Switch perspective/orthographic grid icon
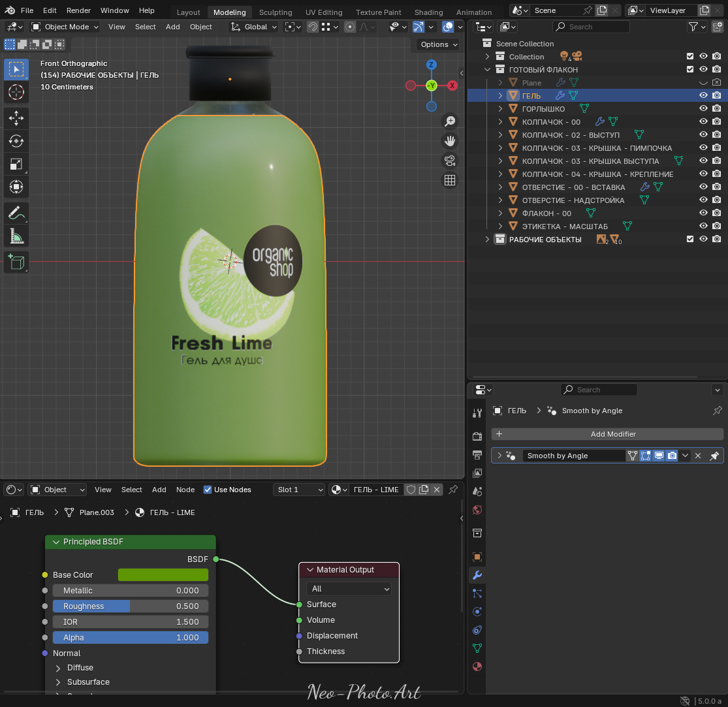The height and width of the screenshot is (707, 728). click(x=449, y=180)
